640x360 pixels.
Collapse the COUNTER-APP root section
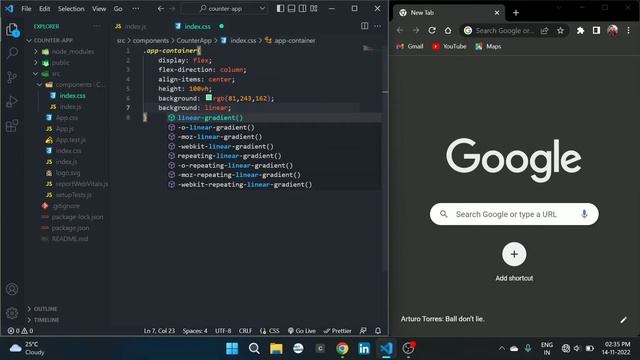click(29, 40)
